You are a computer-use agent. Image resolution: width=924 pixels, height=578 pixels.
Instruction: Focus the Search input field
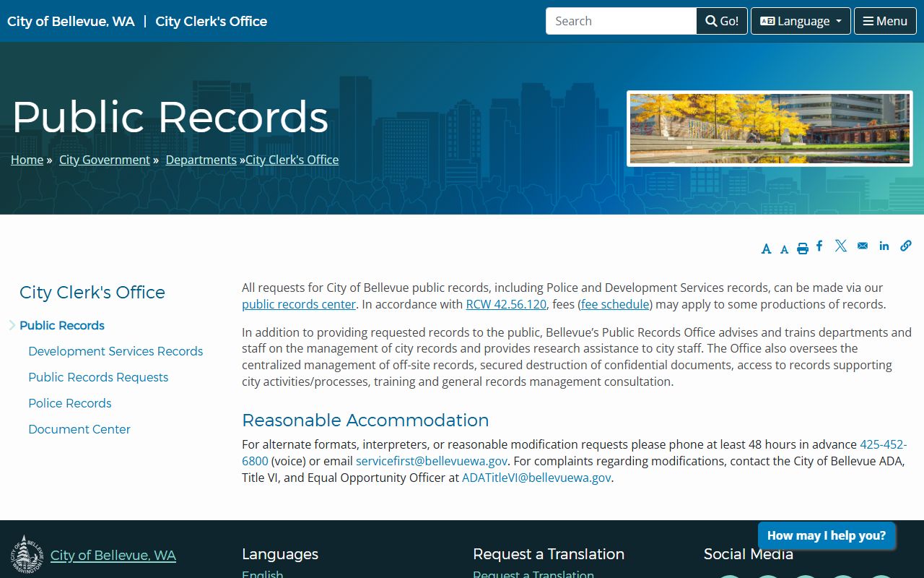[621, 21]
